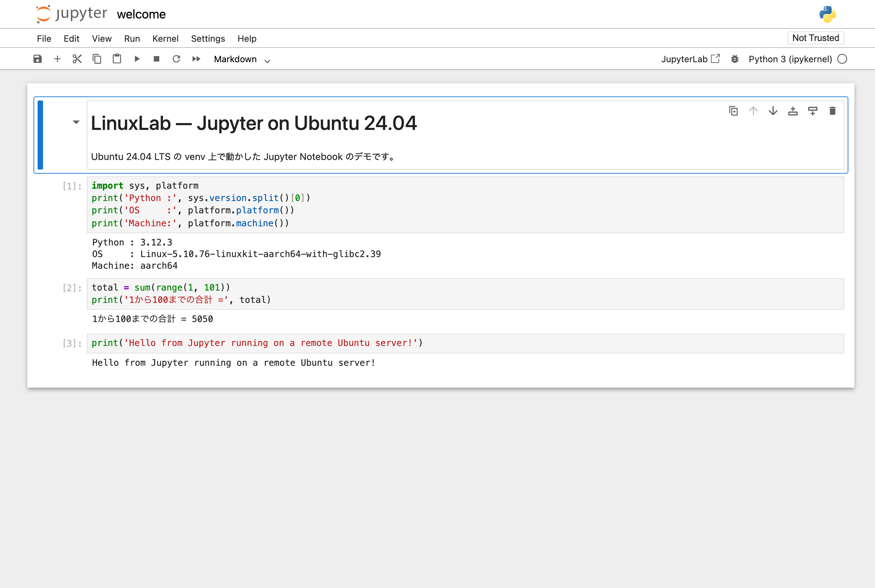Switch kernel via Python 3 (ipykernel) button

pyautogui.click(x=790, y=59)
